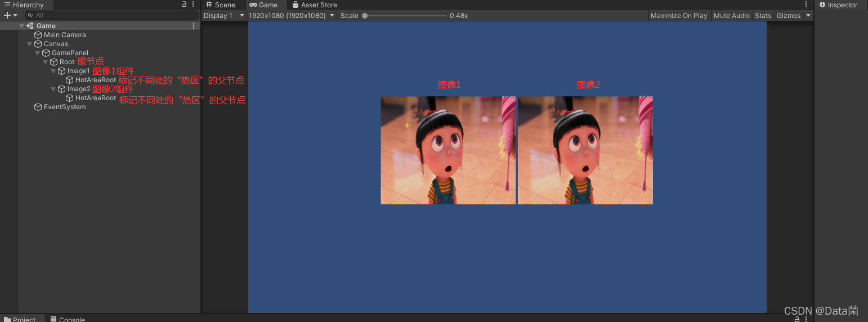
Task: Open the Console tab
Action: (x=68, y=319)
